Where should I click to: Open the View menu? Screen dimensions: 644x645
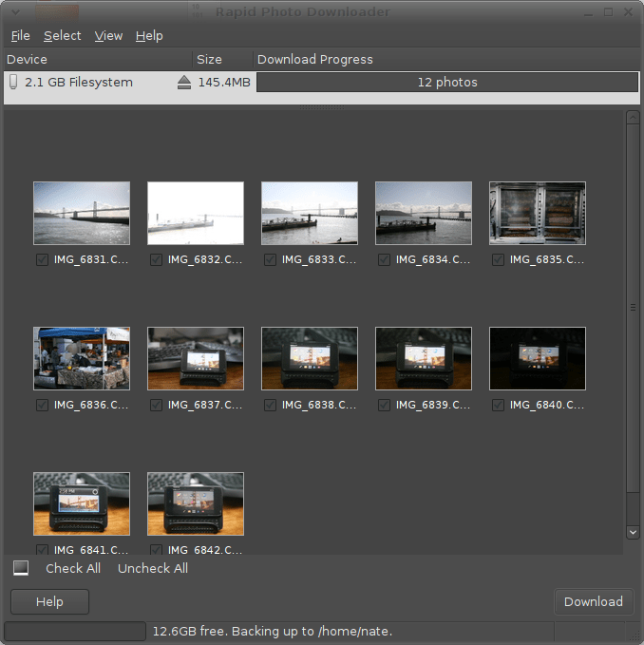108,36
